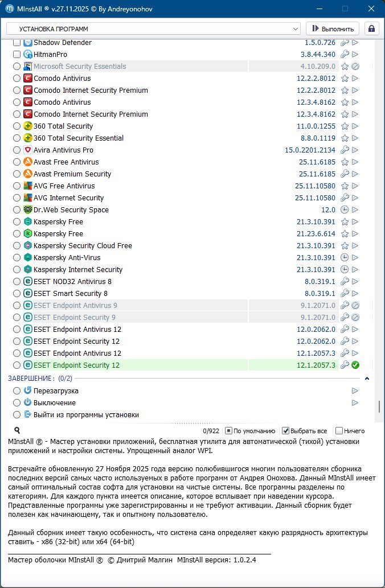The image size is (385, 588).
Task: Click the green checkmark on highlighted ESET row
Action: tap(355, 365)
